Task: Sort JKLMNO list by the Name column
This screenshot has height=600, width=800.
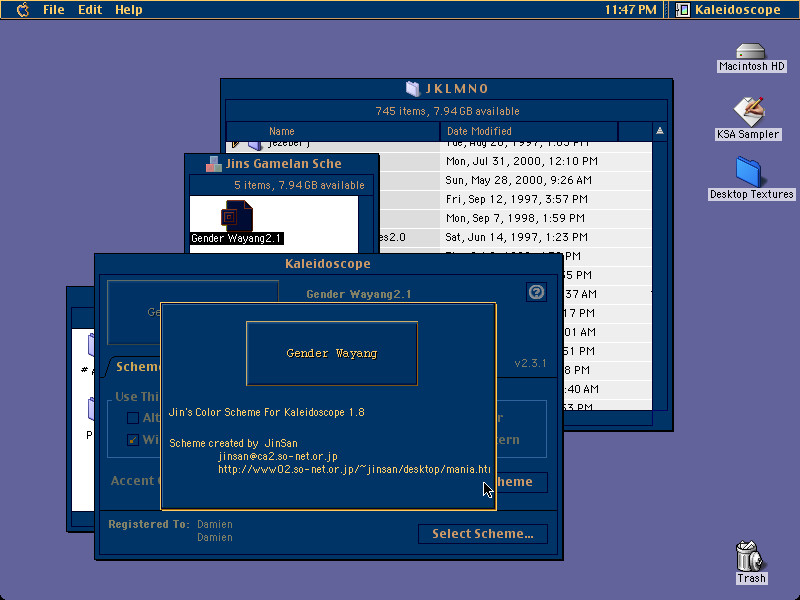Action: point(333,131)
